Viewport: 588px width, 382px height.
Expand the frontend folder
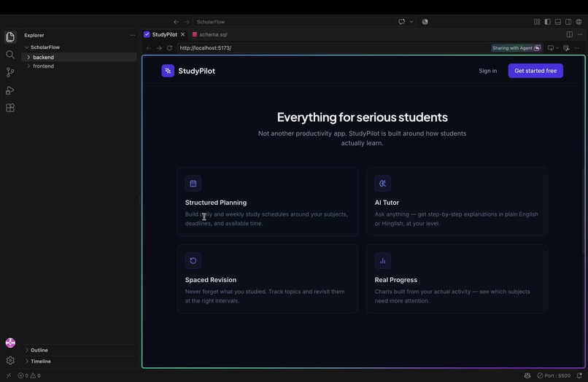coord(79,66)
